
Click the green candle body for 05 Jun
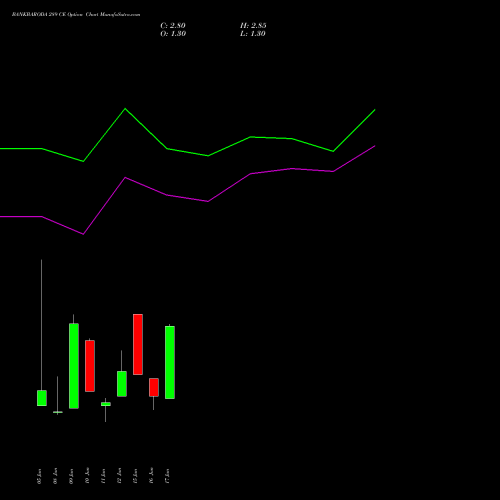tap(42, 398)
